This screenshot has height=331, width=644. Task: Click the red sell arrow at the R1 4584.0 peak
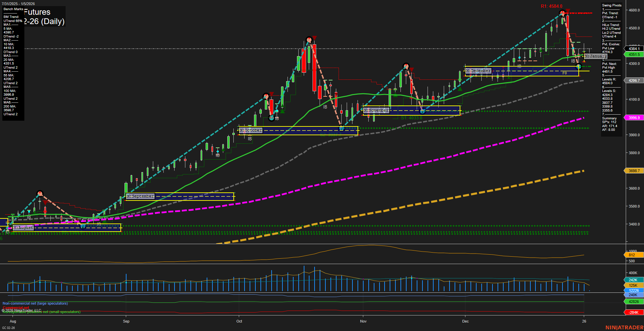click(568, 11)
